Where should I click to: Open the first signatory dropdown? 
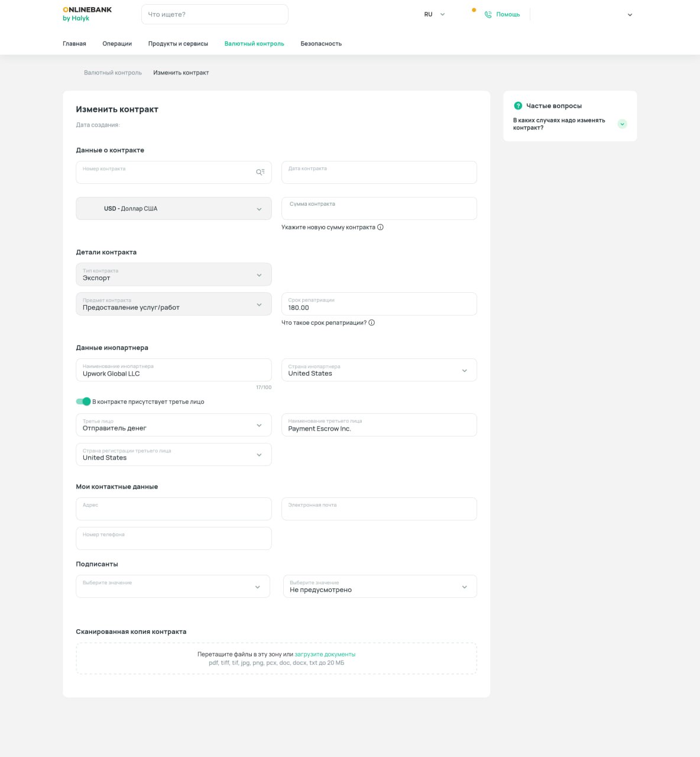click(x=173, y=587)
